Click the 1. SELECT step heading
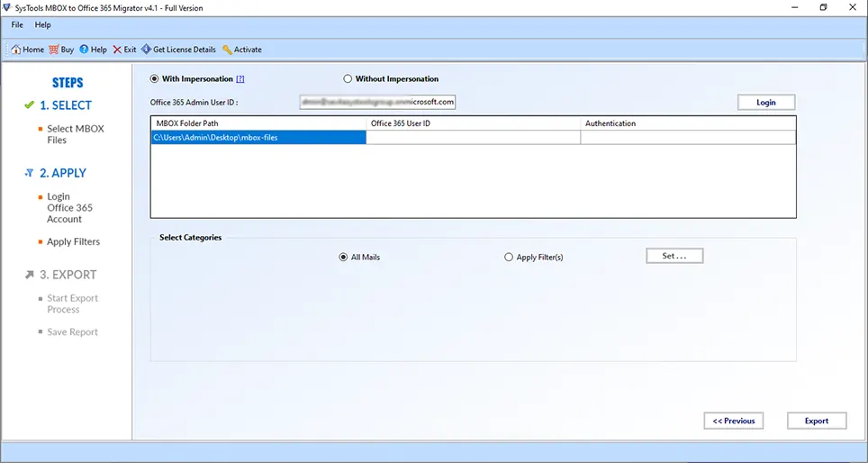Viewport: 868px width, 463px height. pos(66,105)
